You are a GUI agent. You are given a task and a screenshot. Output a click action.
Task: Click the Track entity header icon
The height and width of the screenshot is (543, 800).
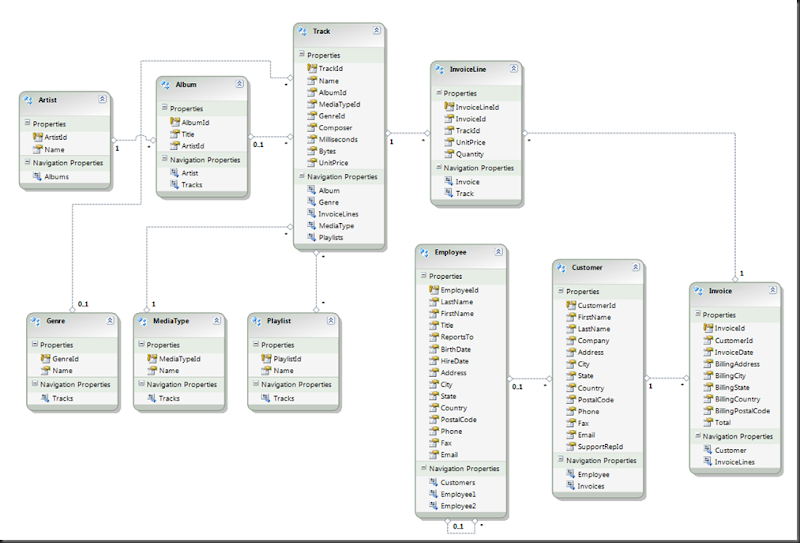[303, 31]
